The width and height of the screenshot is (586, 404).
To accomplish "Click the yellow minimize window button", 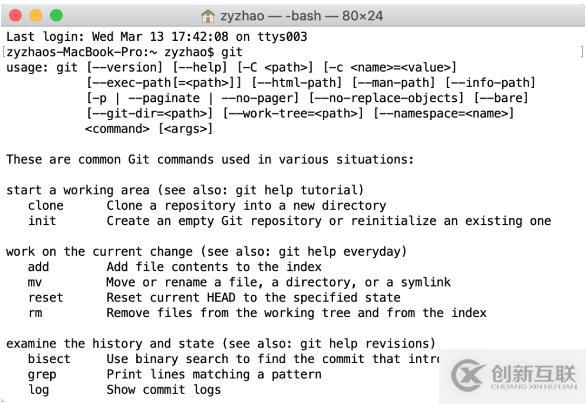I will pos(36,16).
